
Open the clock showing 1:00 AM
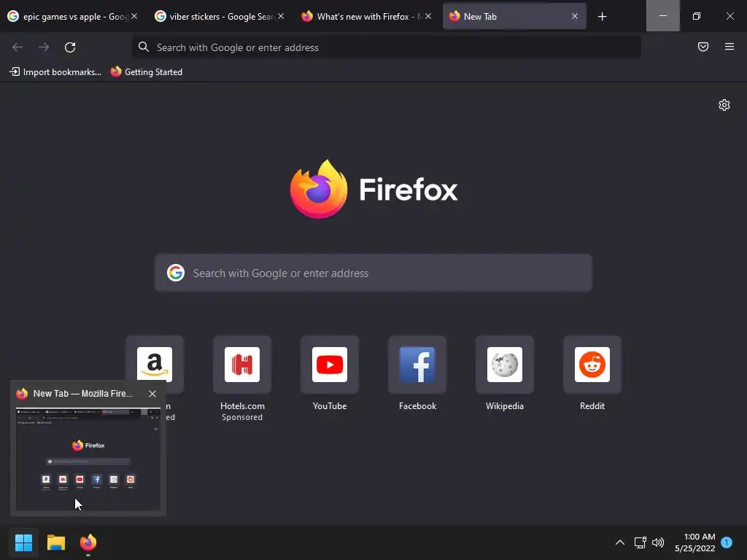[x=694, y=542]
